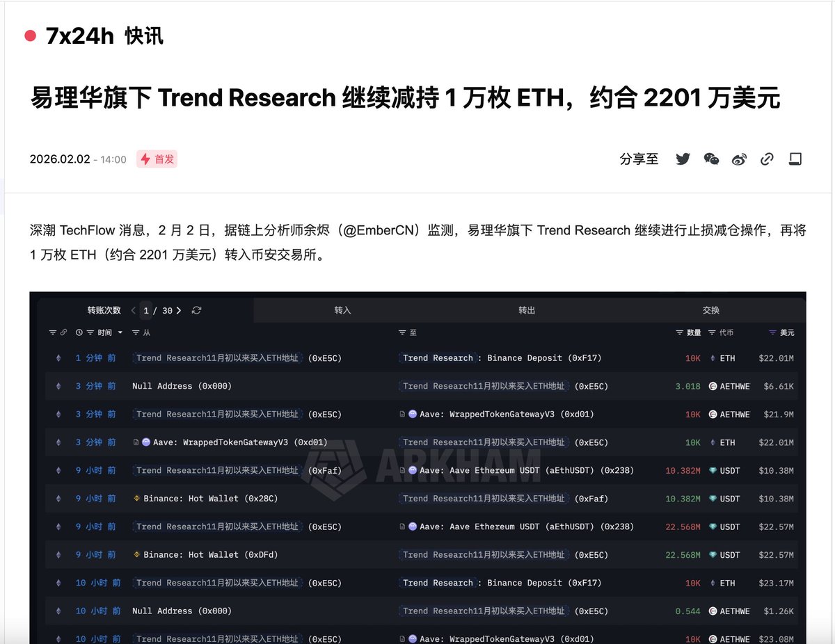This screenshot has height=644, width=835.
Task: Click the Ethereum chain icon in the $23.17M row
Action: [58, 583]
